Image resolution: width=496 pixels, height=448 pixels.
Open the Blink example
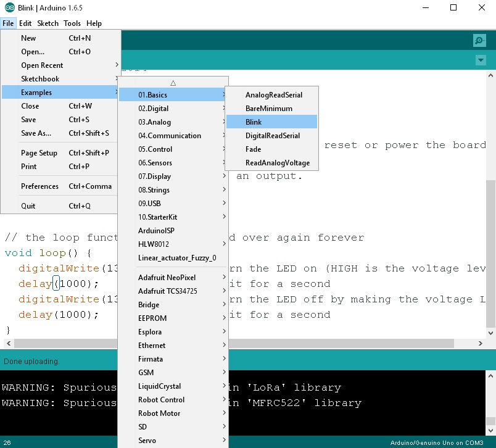pyautogui.click(x=271, y=122)
